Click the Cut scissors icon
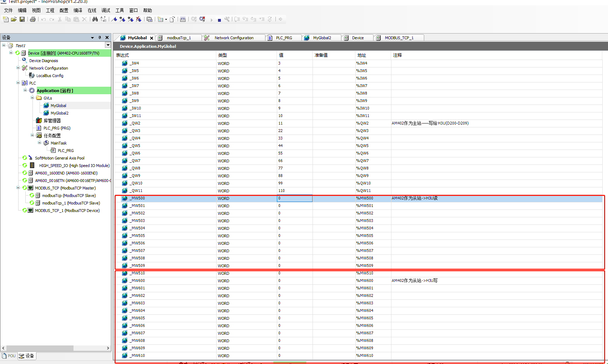 [x=60, y=19]
